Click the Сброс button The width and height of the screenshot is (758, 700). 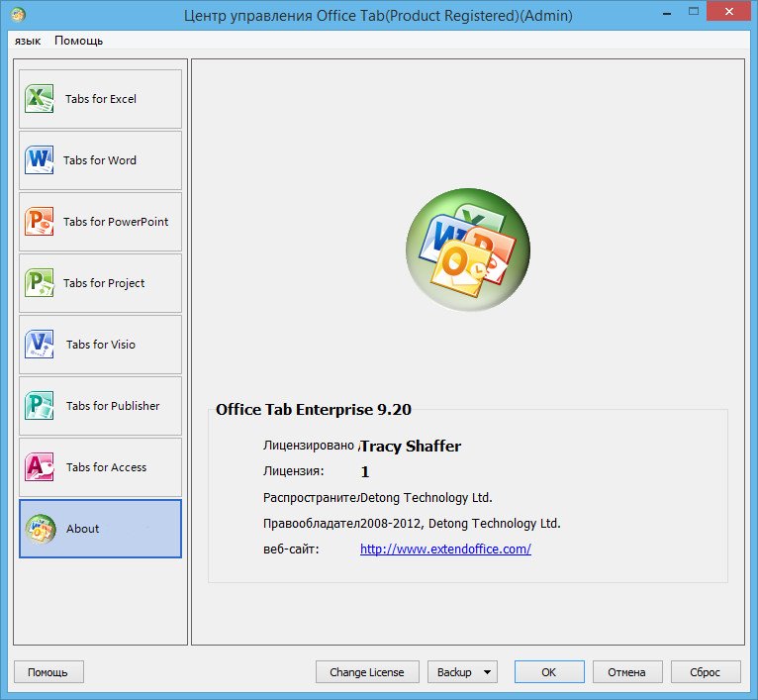point(706,672)
